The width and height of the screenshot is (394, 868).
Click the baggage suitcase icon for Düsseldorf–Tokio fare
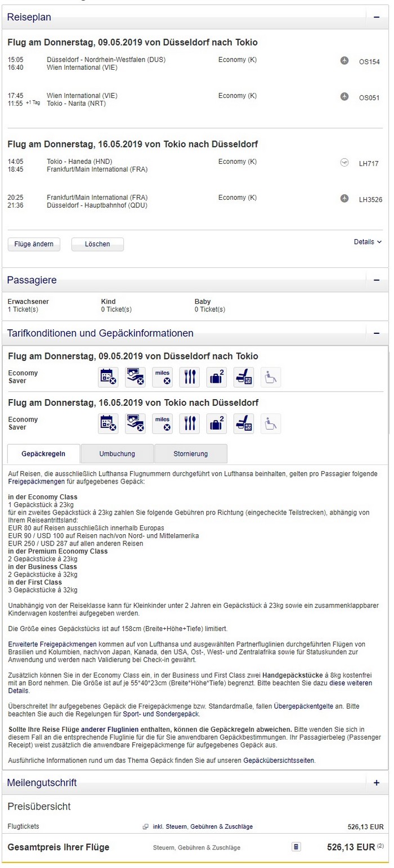coord(217,377)
